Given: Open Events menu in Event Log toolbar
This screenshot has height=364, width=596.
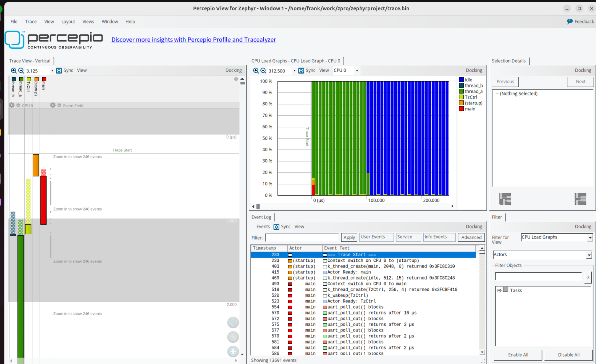Looking at the screenshot, I should [x=263, y=227].
